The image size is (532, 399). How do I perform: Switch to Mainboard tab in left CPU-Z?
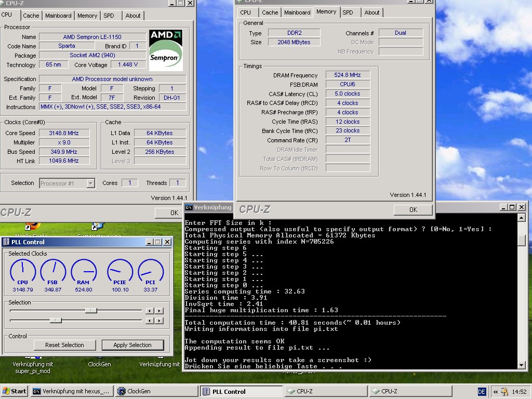tap(58, 16)
